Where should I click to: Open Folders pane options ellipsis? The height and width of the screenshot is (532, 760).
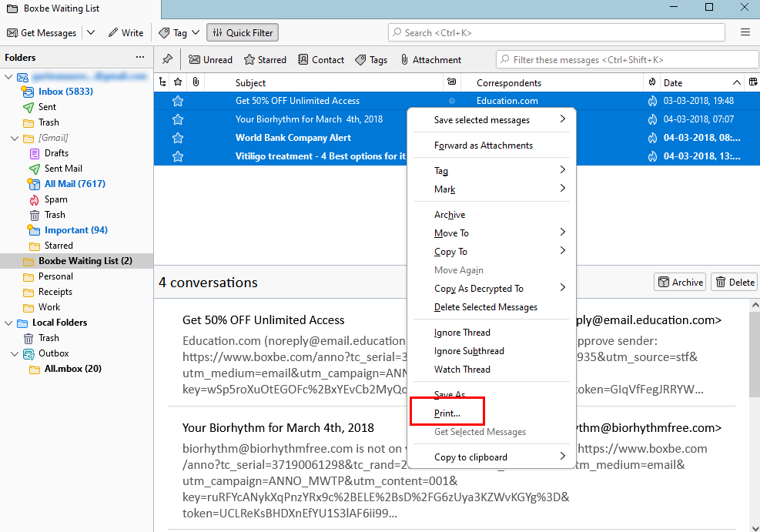click(140, 57)
